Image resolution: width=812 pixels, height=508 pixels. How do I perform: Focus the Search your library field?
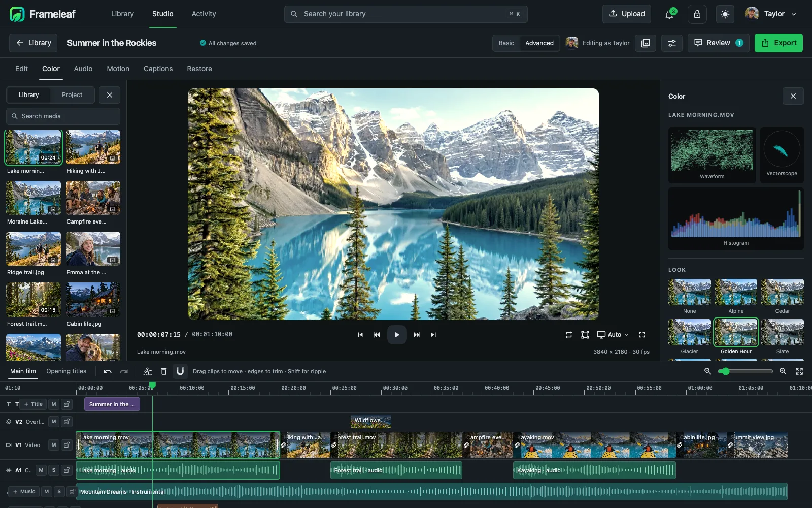[x=406, y=14]
